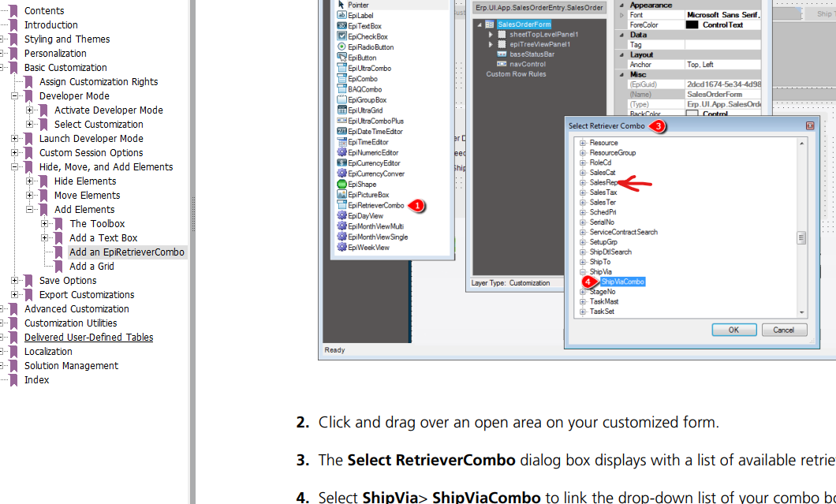
Task: Expand the Launch Developer Mode bookmark
Action: click(15, 138)
